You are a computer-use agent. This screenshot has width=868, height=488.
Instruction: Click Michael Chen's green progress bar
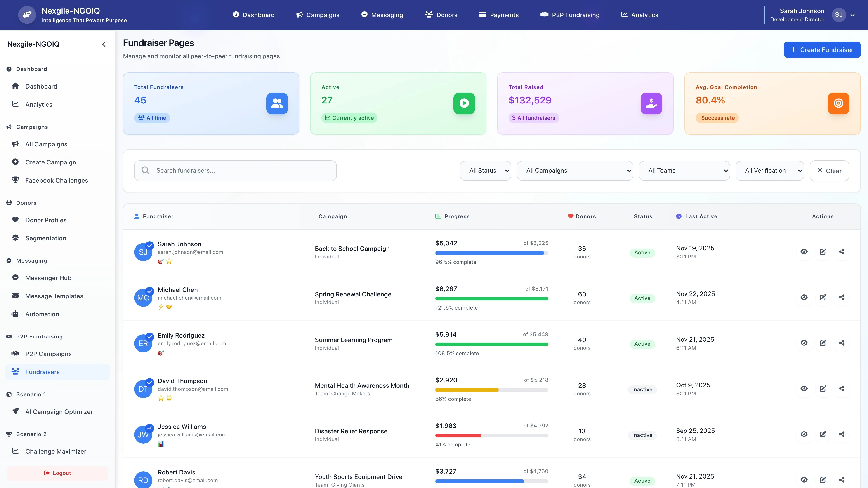(492, 298)
